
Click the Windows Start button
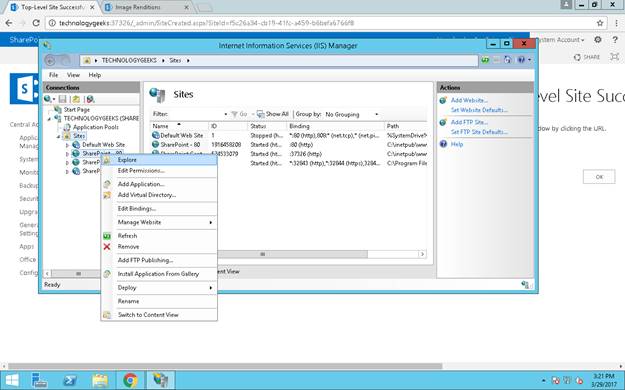click(x=12, y=380)
